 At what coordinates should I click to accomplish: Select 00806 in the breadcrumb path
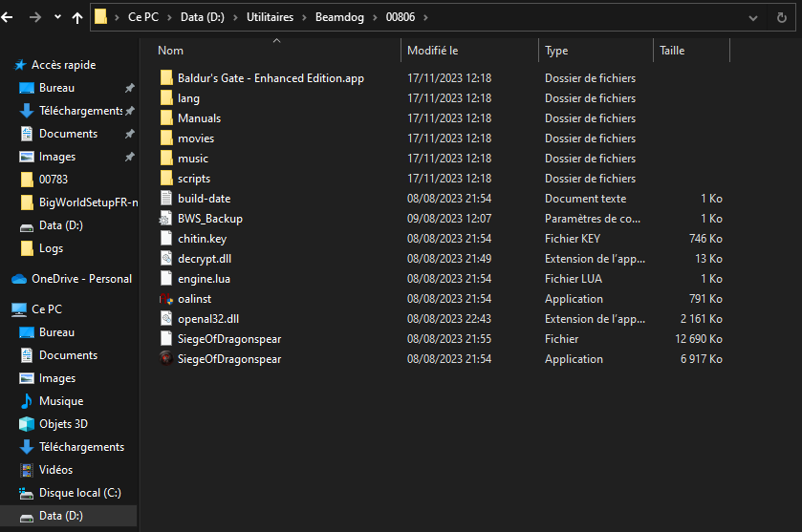point(401,17)
